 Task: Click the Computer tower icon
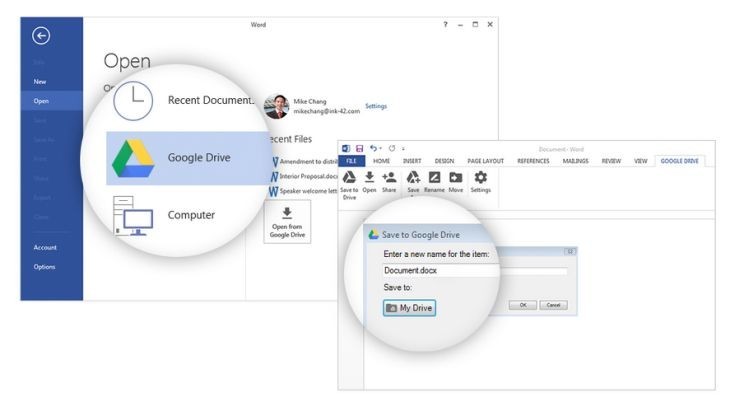(133, 216)
